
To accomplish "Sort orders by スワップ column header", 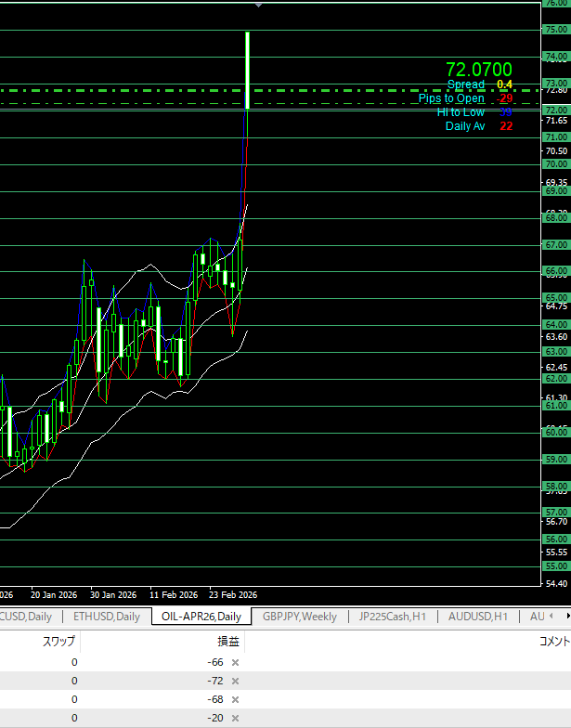I will [x=59, y=641].
